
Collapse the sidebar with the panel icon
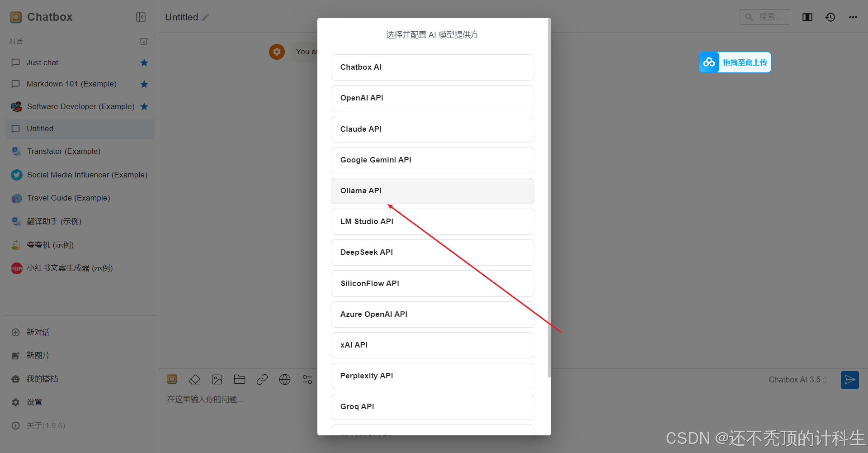coord(141,17)
